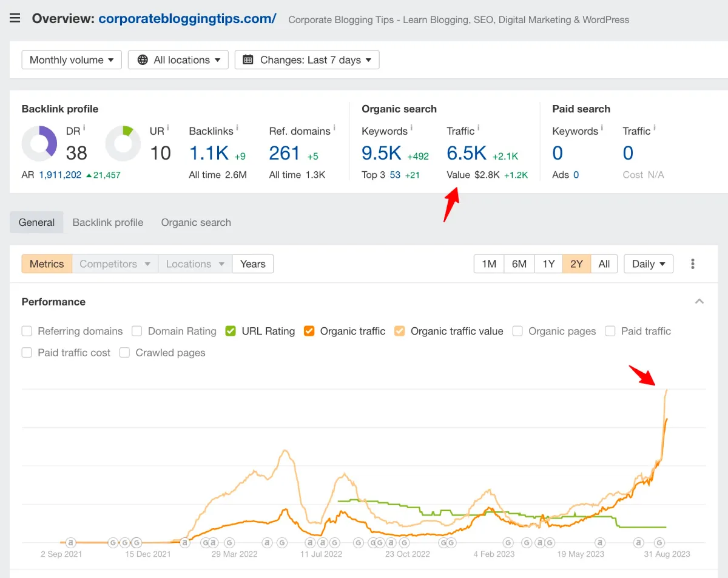Click the AR value 1,911,202
This screenshot has height=578, width=728.
(60, 175)
